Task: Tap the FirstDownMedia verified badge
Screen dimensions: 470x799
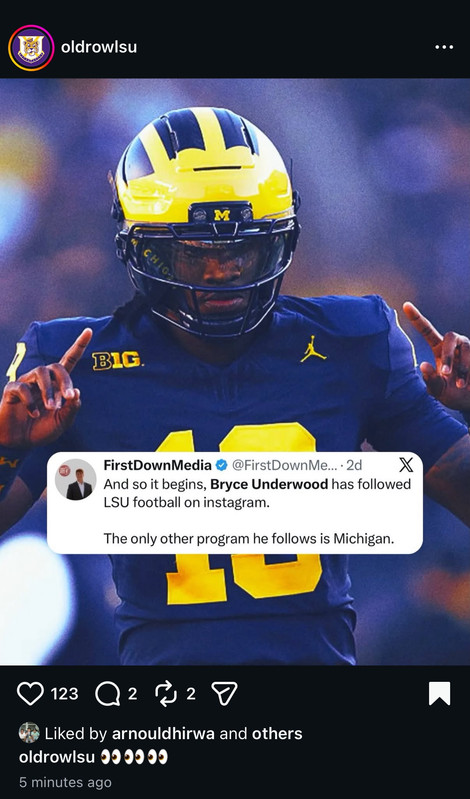Action: point(221,465)
